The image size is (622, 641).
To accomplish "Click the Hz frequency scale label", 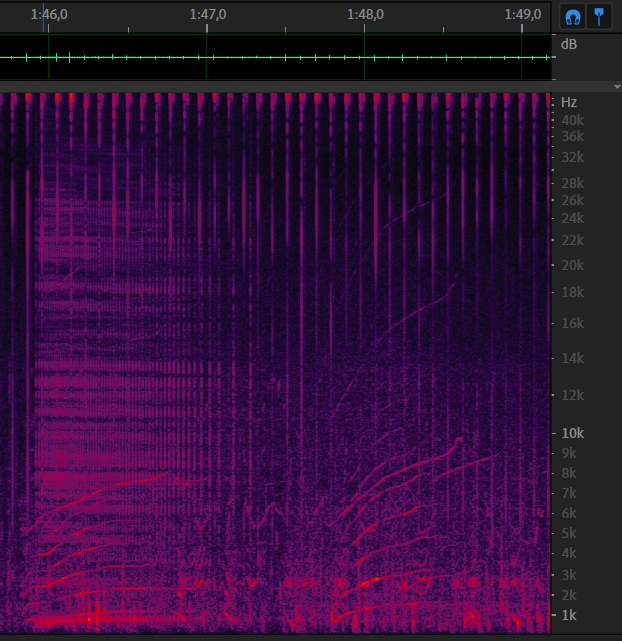I will (x=569, y=102).
